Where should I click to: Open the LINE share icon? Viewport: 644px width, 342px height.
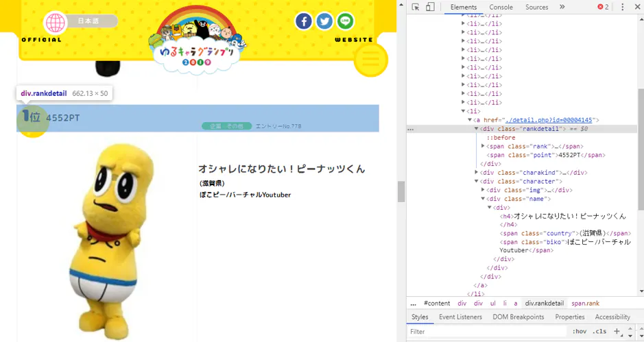346,21
